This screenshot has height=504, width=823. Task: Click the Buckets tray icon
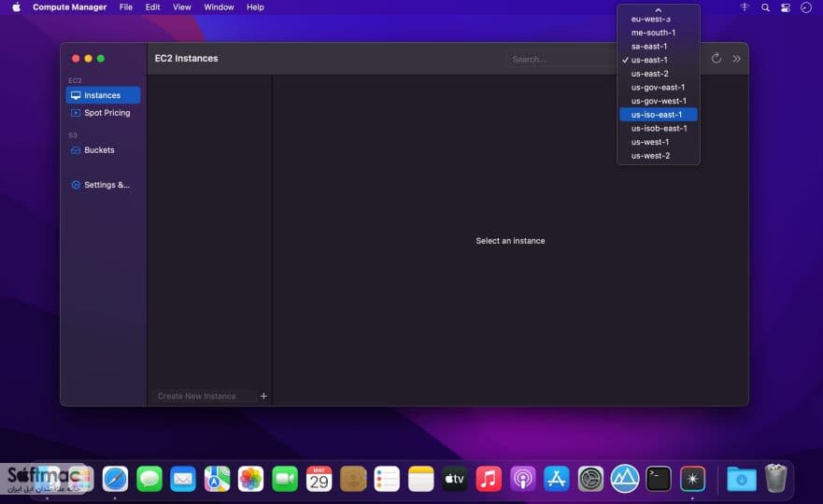tap(76, 150)
